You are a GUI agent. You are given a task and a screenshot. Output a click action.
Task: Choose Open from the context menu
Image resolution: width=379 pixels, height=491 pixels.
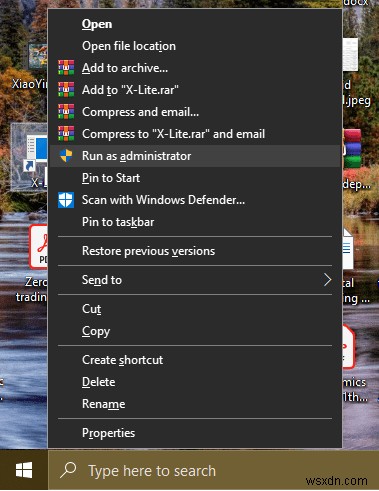195,24
